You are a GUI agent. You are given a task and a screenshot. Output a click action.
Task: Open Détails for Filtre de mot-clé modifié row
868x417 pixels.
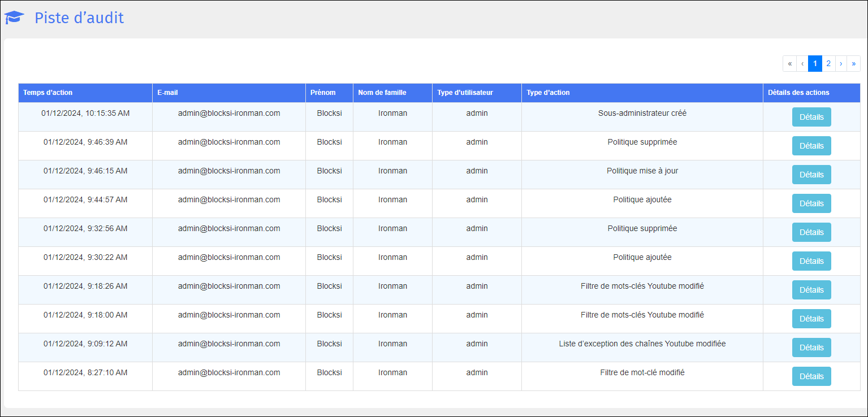tap(811, 376)
